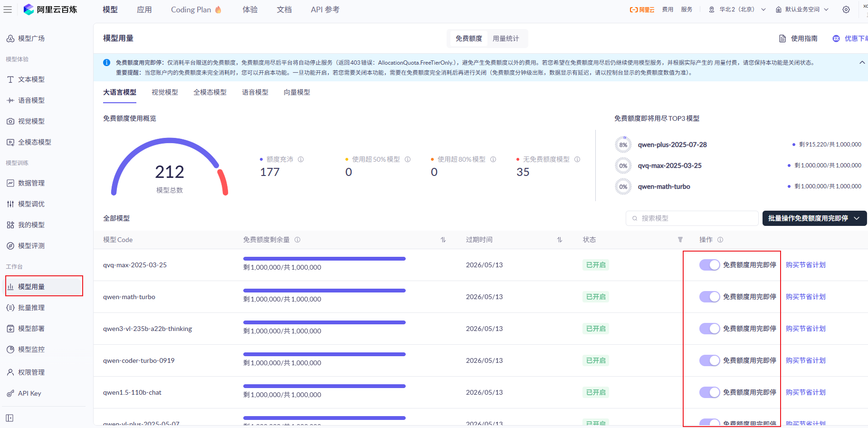Screen dimensions: 868x428
Task: Click the speech model sidebar icon
Action: tap(10, 100)
